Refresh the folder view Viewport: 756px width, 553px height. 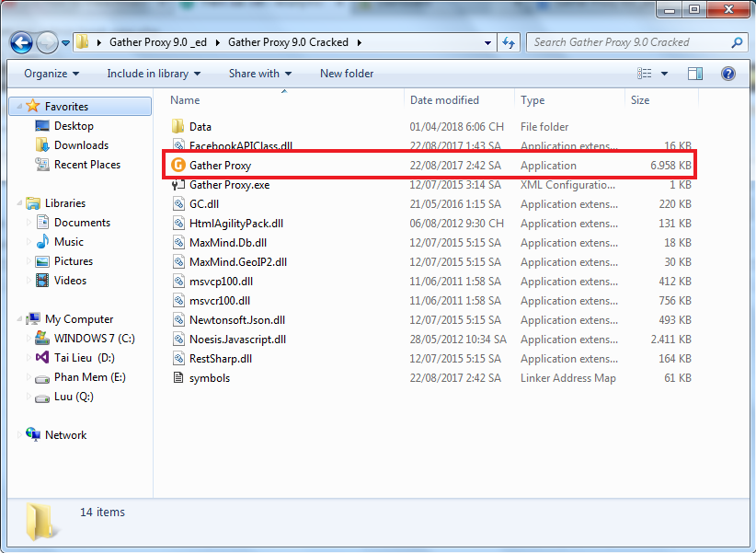509,43
